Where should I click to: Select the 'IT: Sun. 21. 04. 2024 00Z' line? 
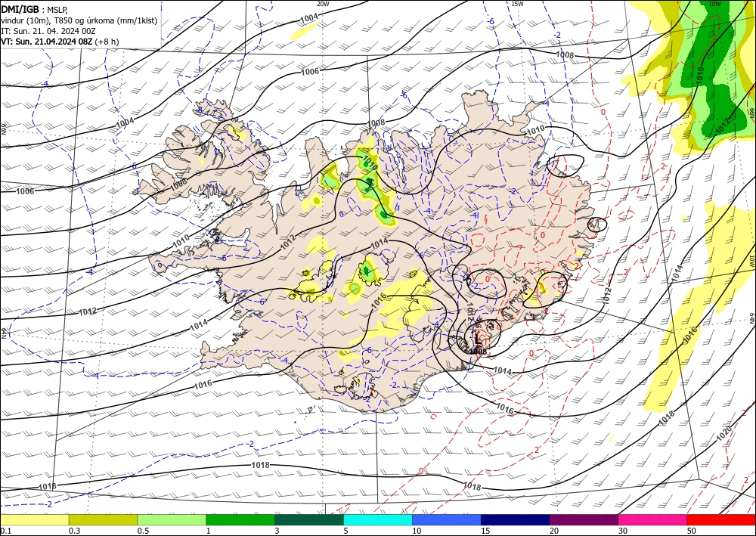pos(48,31)
